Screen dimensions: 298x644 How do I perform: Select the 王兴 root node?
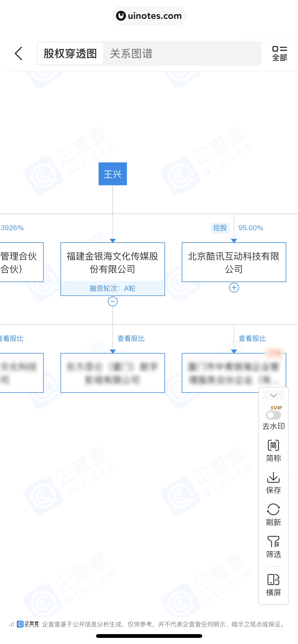[x=113, y=174]
